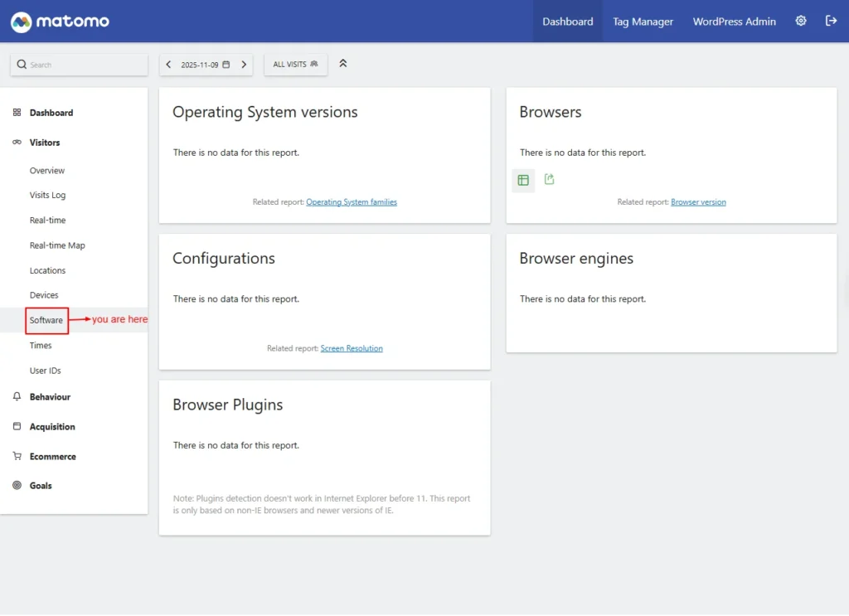849x616 pixels.
Task: Expand the Acquisition menu section
Action: point(52,427)
